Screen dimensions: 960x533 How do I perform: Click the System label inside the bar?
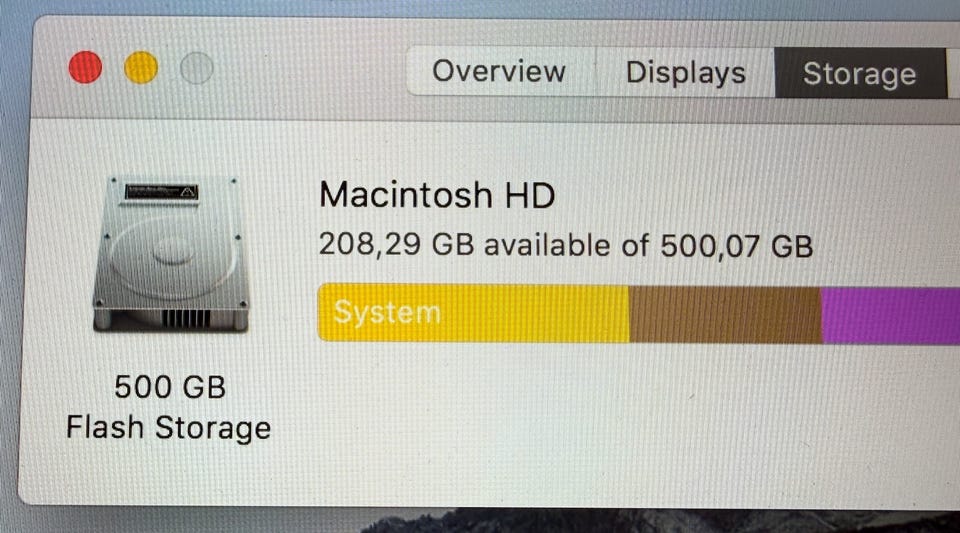tap(387, 313)
